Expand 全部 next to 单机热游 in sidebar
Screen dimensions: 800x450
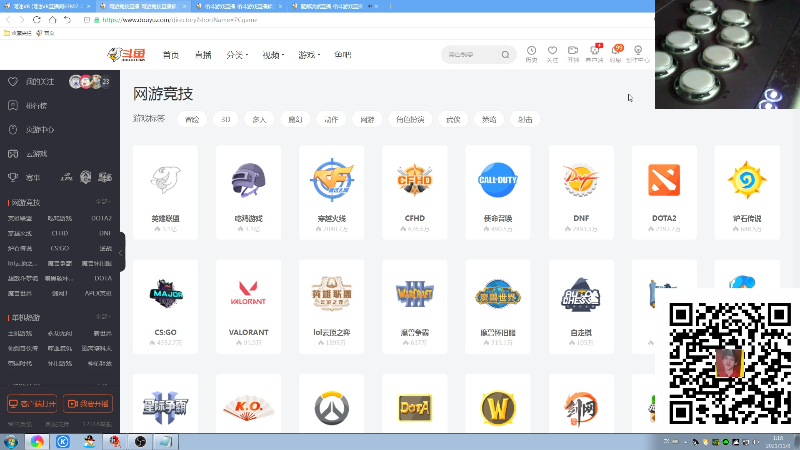tap(103, 317)
